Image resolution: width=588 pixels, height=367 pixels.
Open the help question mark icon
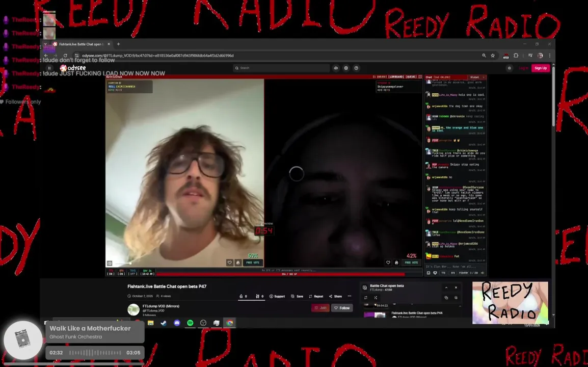(356, 68)
